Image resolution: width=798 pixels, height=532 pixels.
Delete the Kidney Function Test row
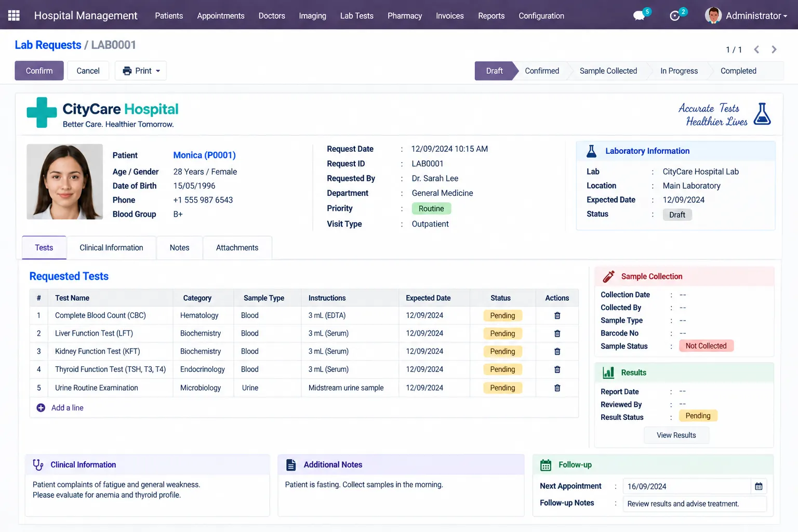[x=557, y=351]
